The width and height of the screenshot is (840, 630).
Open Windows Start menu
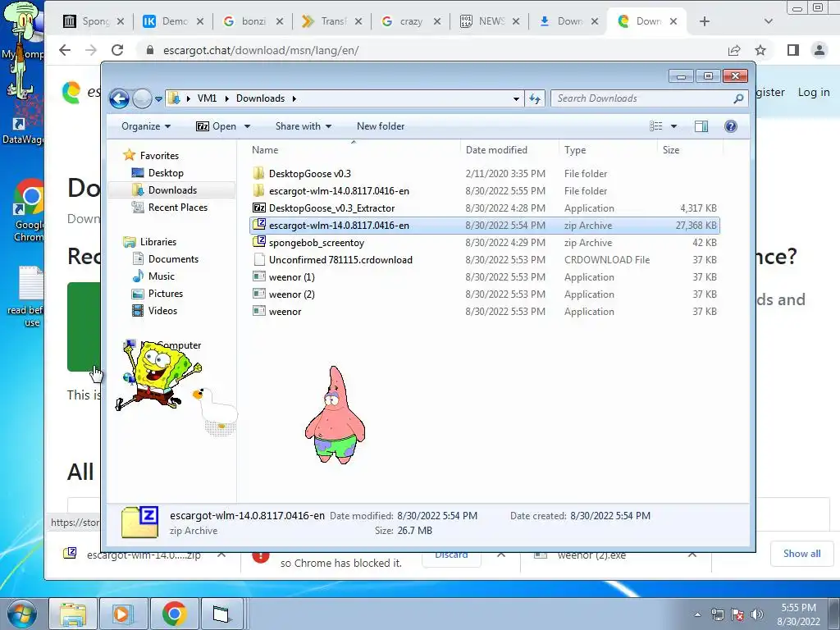point(21,614)
